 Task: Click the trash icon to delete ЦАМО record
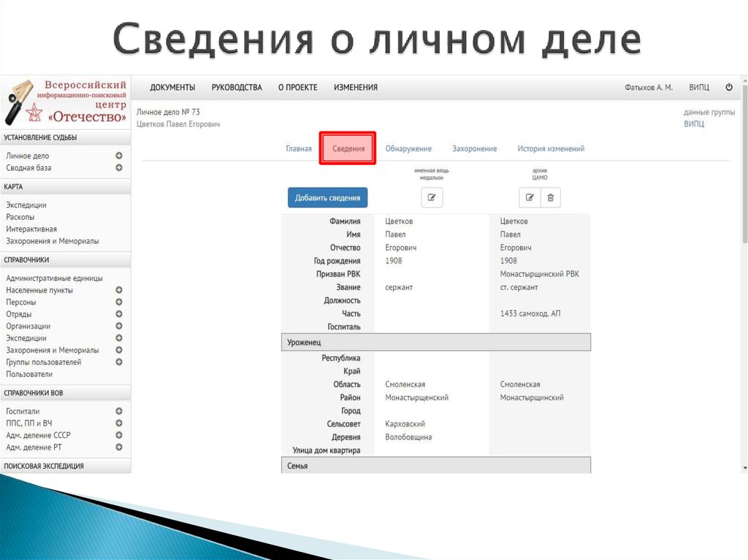550,197
